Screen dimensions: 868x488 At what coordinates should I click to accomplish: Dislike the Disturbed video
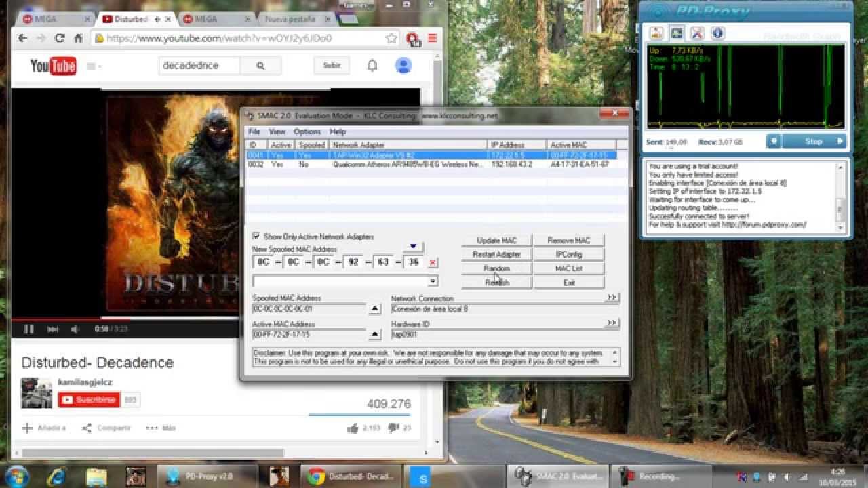coord(393,428)
